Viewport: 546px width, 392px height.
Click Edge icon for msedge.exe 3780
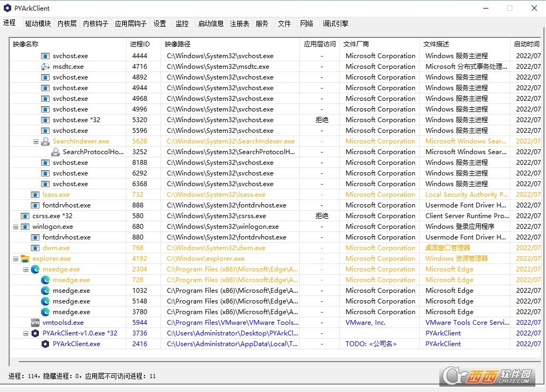pos(45,312)
